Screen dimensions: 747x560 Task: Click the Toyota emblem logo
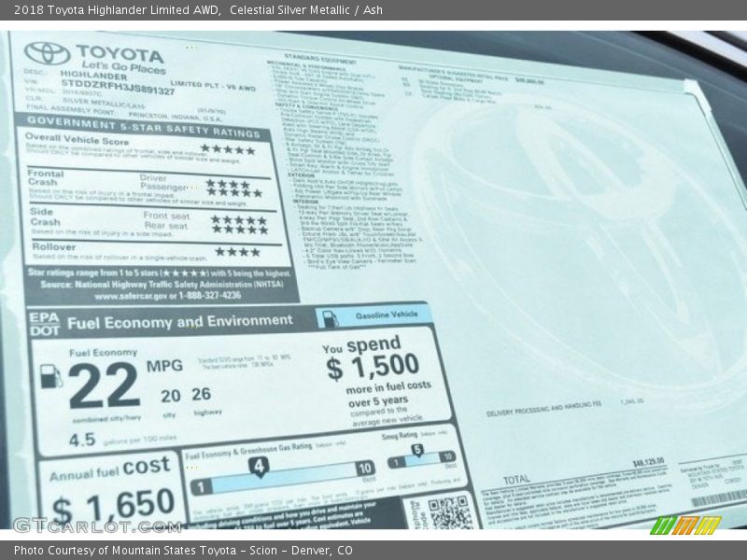coord(47,54)
